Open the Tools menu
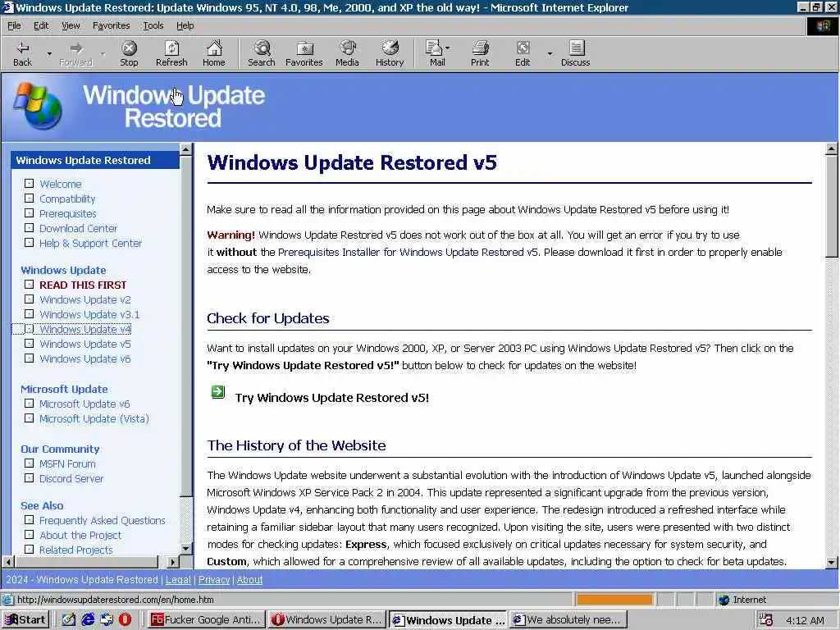Image resolution: width=840 pixels, height=630 pixels. pos(153,25)
